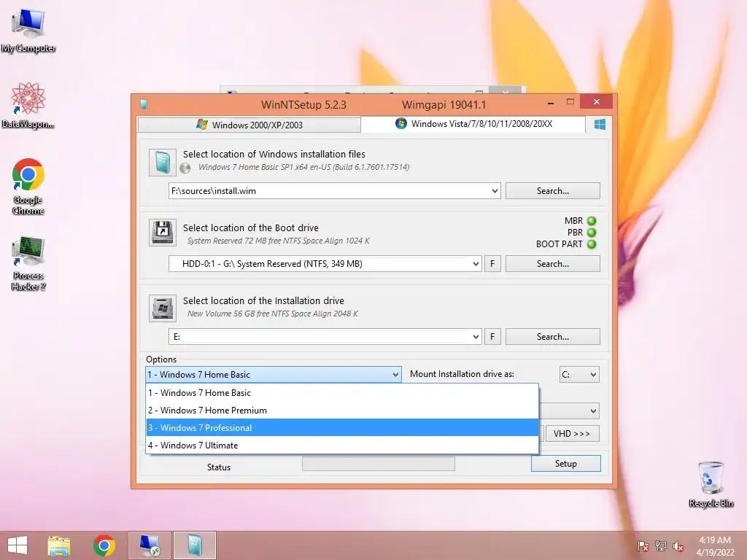
Task: Select 4 - Windows 7 Ultimate edition
Action: [x=342, y=446]
